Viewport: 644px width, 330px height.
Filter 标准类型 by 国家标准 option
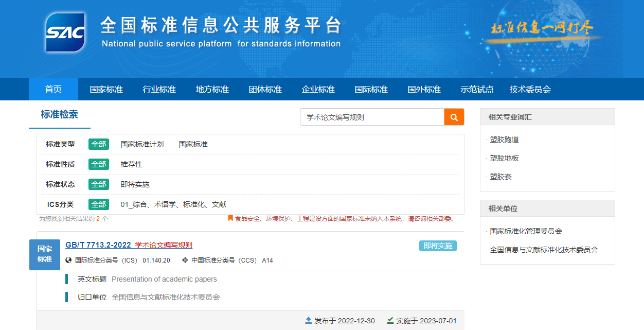point(193,144)
